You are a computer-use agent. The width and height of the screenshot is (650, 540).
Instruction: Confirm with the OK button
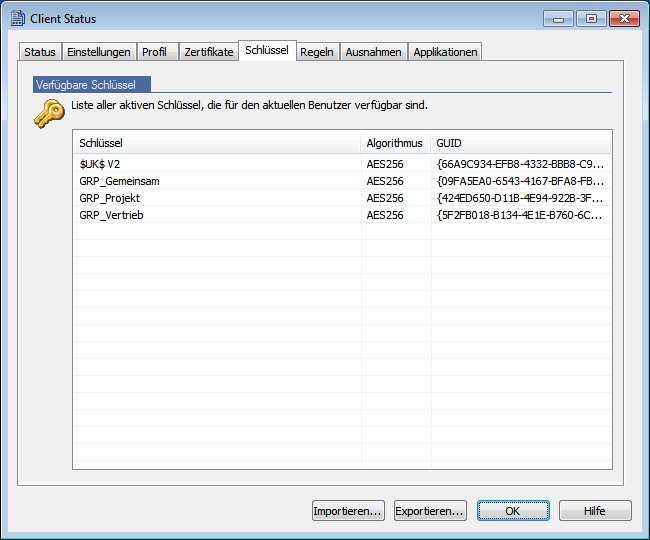tap(512, 511)
